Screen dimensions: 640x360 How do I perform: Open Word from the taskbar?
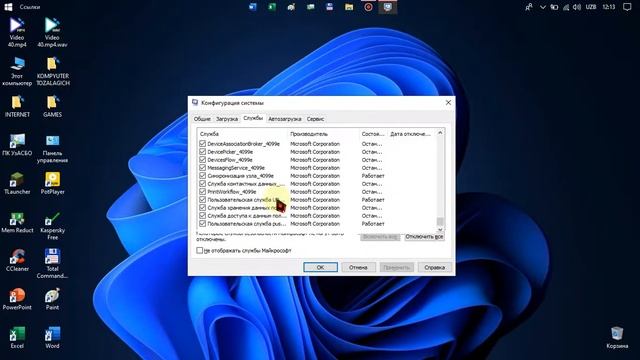pyautogui.click(x=253, y=7)
